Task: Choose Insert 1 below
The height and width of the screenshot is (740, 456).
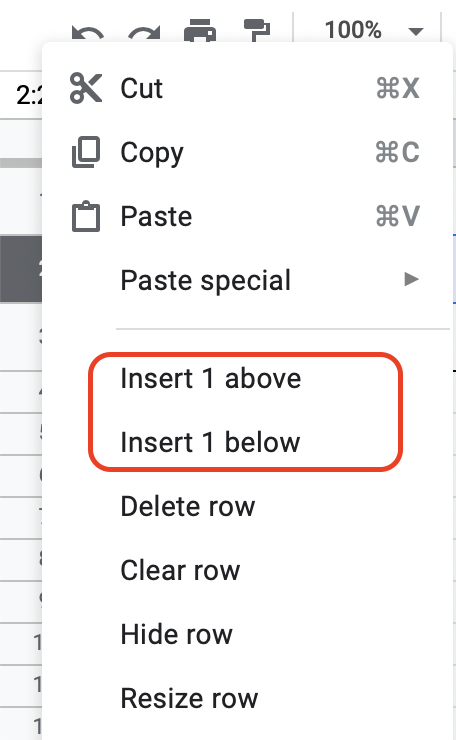Action: 210,442
